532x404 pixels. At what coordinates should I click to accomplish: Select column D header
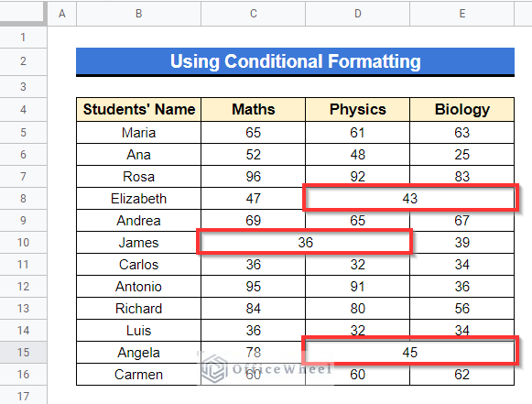point(358,14)
